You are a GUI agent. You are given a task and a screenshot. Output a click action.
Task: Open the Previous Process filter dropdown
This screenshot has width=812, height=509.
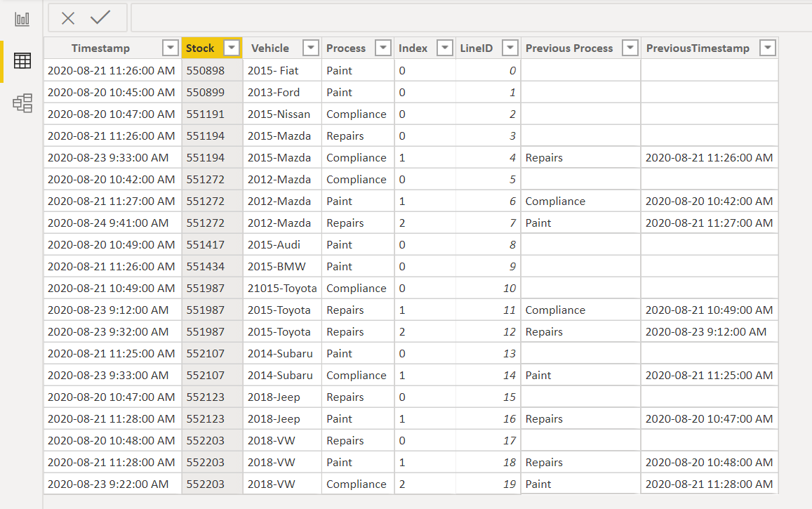click(x=630, y=48)
